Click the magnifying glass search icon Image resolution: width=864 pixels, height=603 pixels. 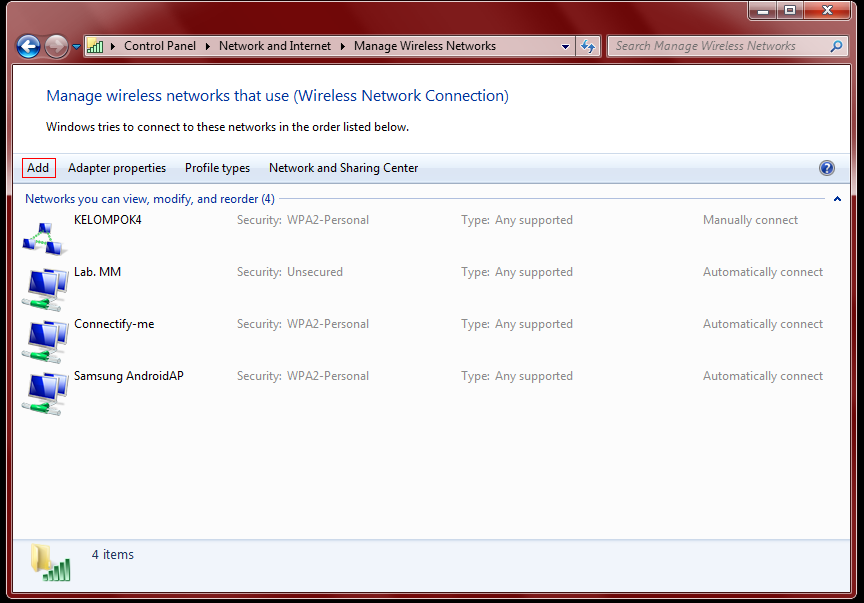coord(836,47)
